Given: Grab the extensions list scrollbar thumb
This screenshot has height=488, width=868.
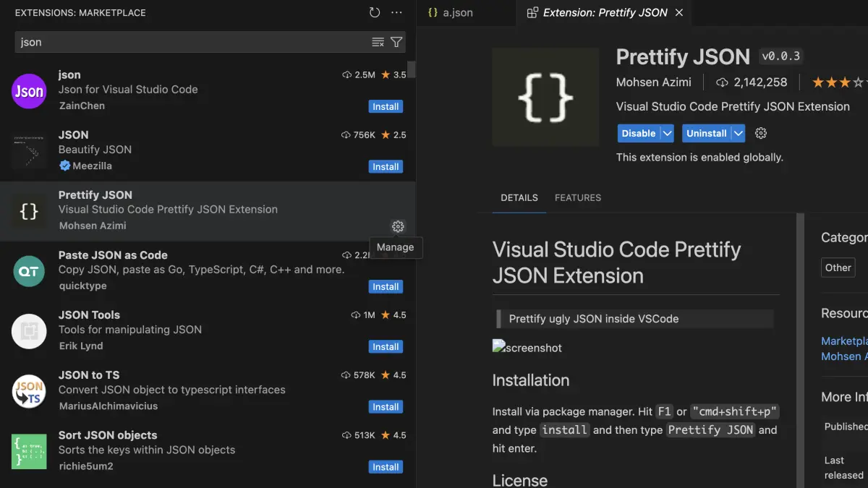Looking at the screenshot, I should click(412, 69).
